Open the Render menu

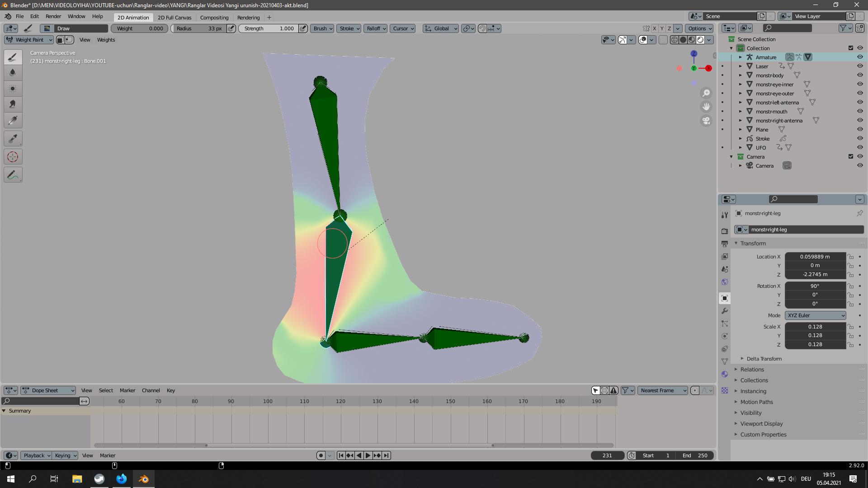(53, 16)
